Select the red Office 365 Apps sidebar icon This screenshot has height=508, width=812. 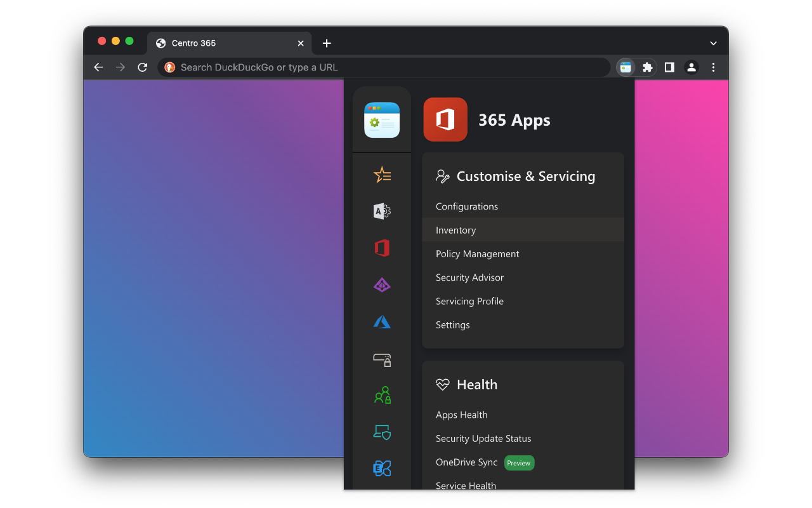point(382,248)
